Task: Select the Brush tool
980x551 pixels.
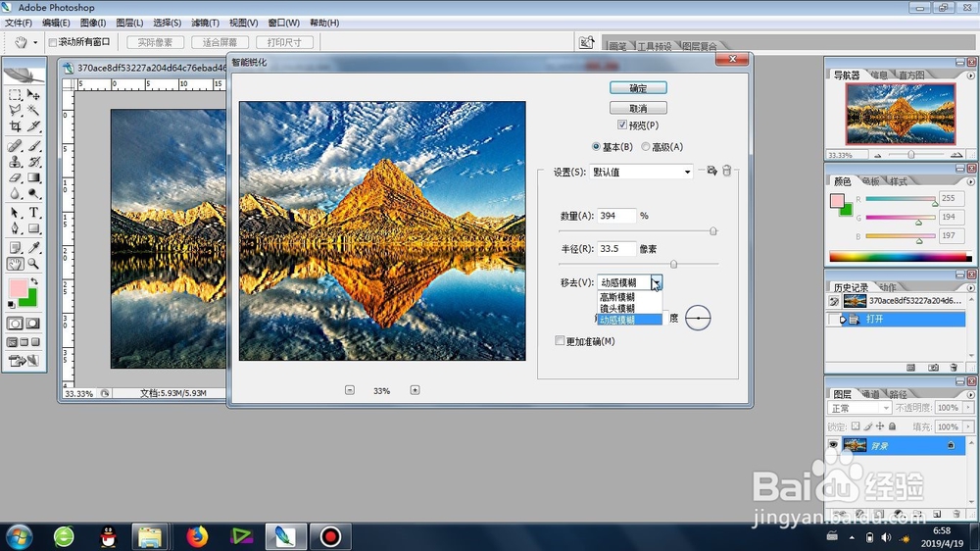Action: (33, 146)
